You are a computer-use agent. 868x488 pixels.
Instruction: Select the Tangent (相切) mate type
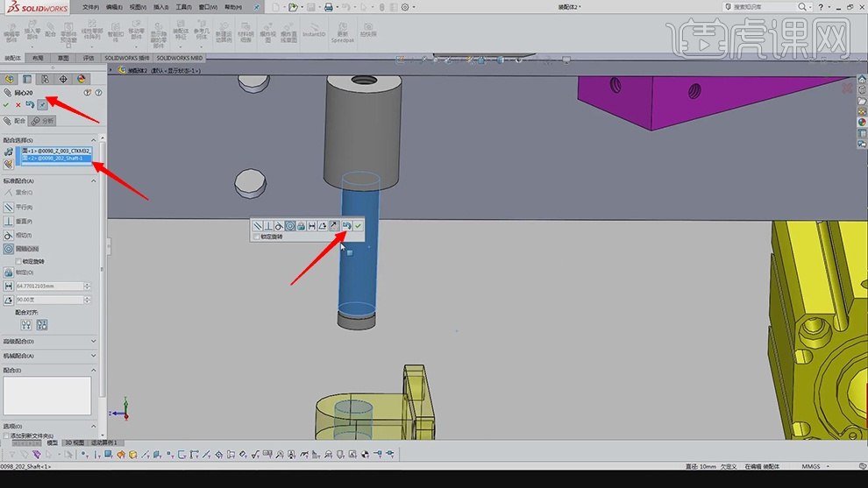click(x=9, y=235)
